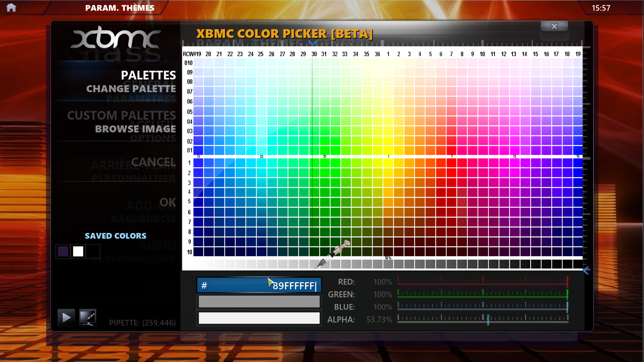This screenshot has height=362, width=644.
Task: Open Browse Image option
Action: [x=135, y=129]
